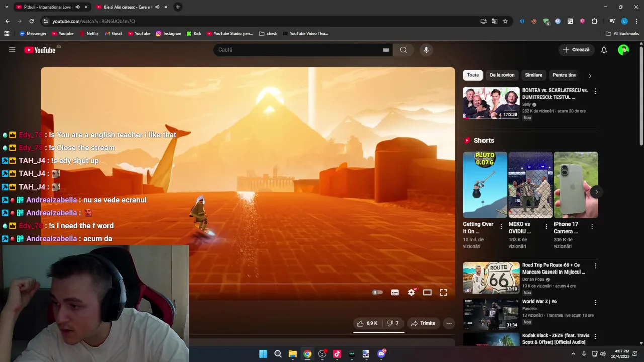This screenshot has width=644, height=362.
Task: Open translate page icon in address bar
Action: click(x=494, y=21)
